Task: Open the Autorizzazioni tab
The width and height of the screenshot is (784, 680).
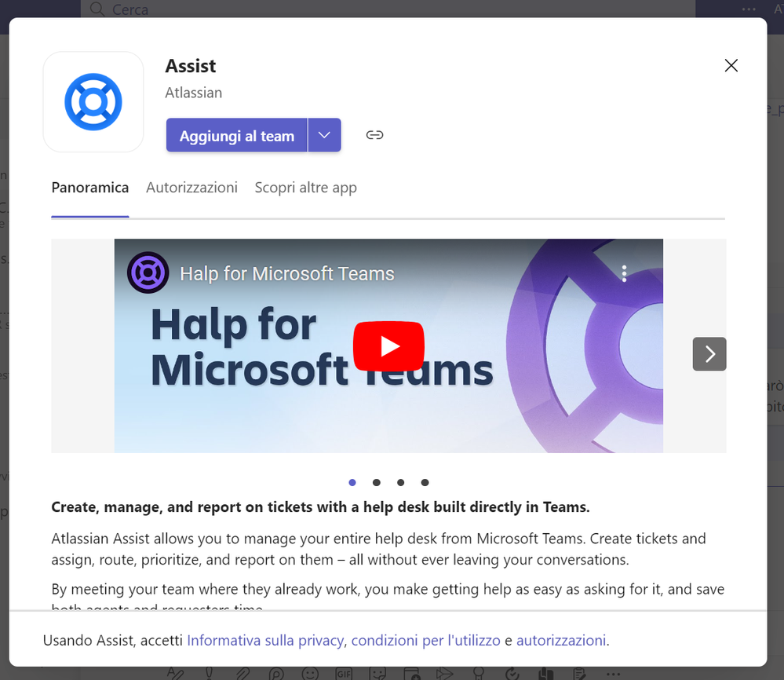Action: 191,188
